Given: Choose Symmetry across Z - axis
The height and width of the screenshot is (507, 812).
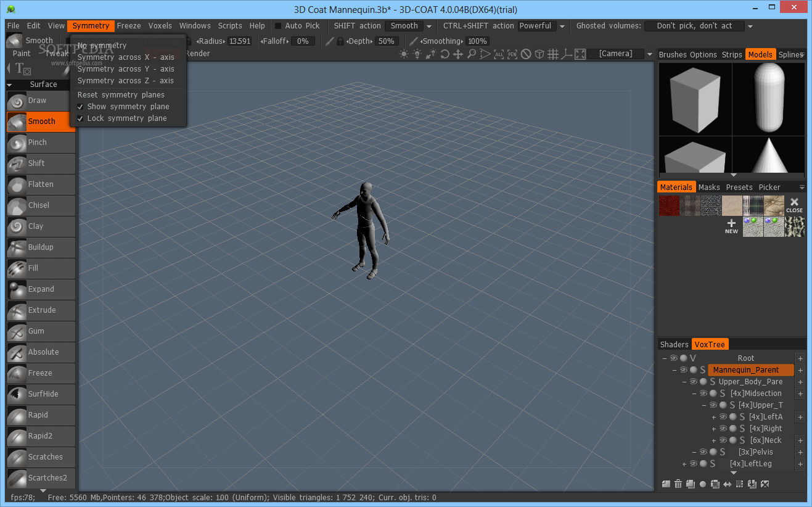Looking at the screenshot, I should tap(126, 81).
